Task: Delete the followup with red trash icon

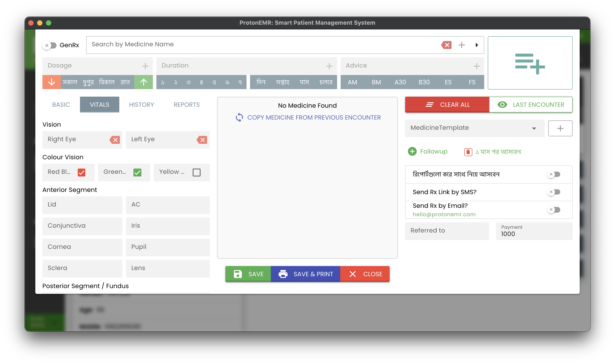Action: [x=468, y=152]
